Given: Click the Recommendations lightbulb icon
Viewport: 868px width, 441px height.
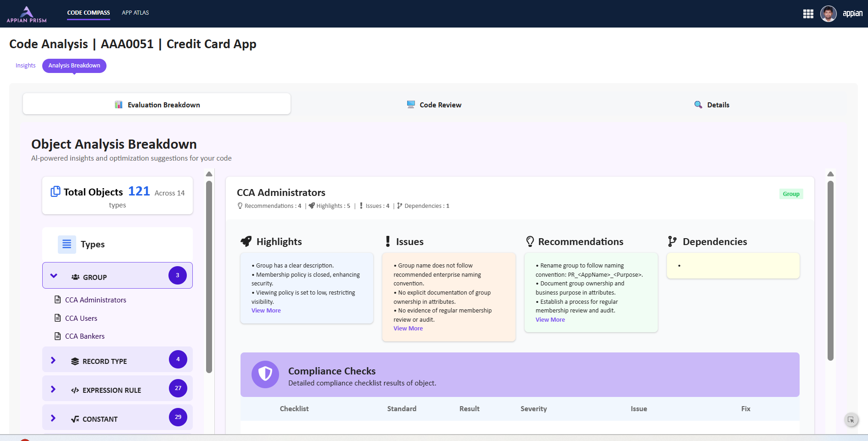Looking at the screenshot, I should point(530,241).
